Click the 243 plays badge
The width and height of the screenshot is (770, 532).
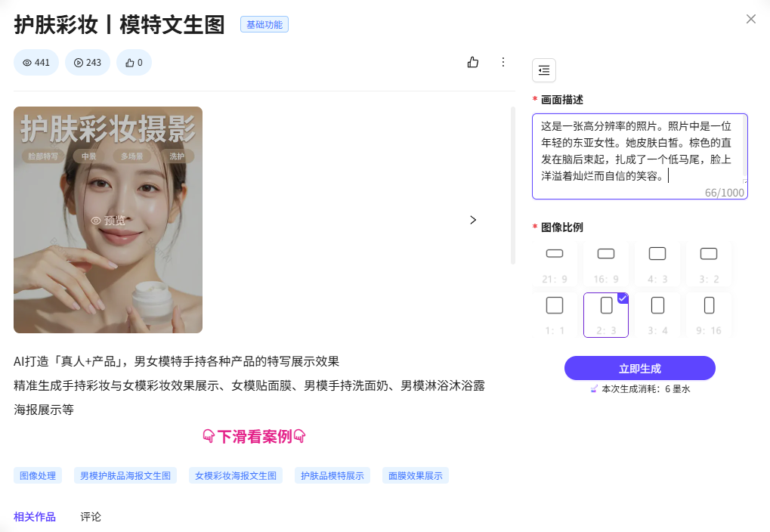pos(88,63)
